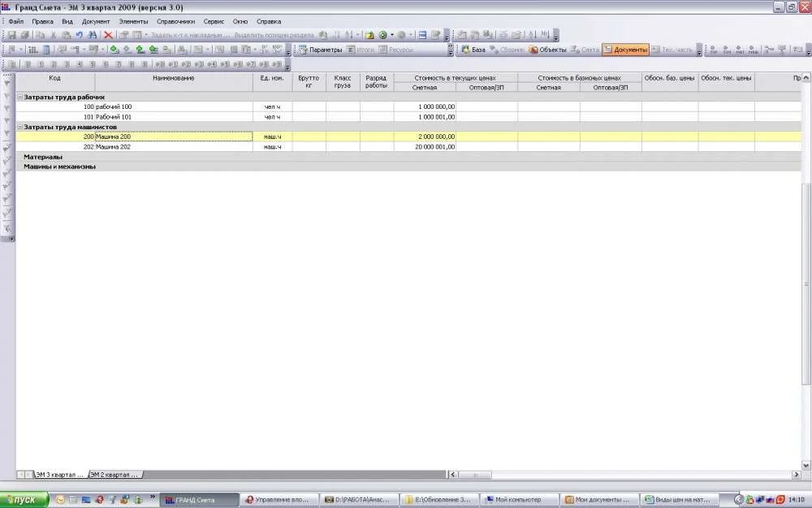Open the Документ menu
This screenshot has height=508, width=812.
coord(96,21)
